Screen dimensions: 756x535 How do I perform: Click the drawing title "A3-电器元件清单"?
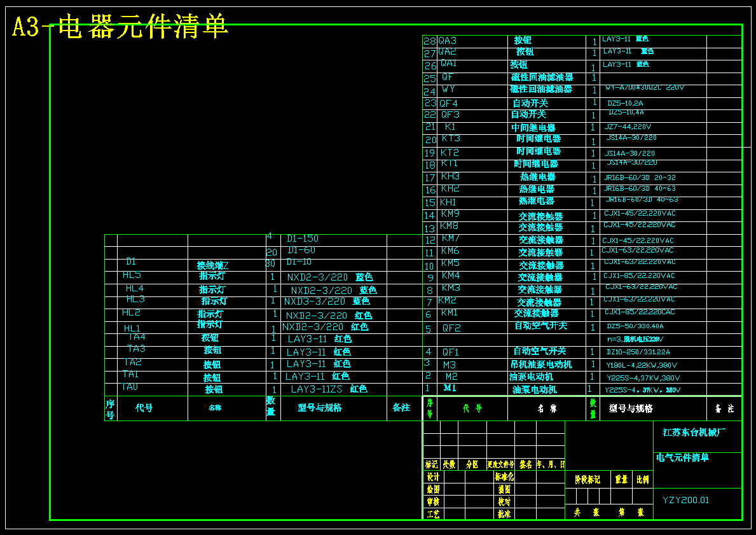tap(120, 26)
